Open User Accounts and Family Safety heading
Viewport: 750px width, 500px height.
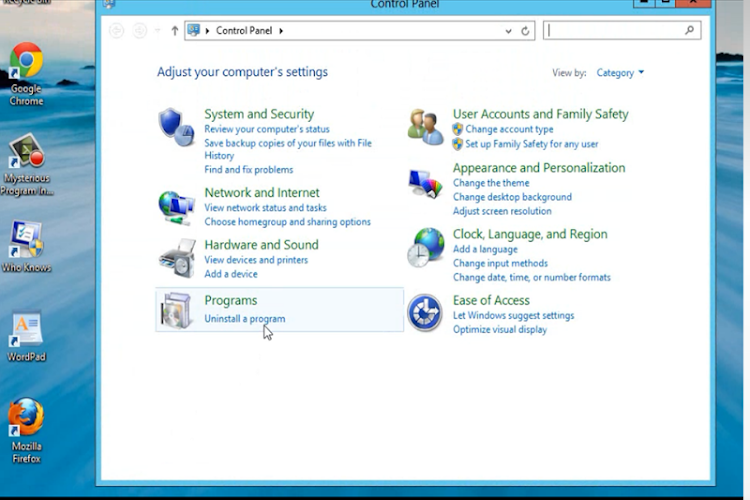tap(540, 114)
